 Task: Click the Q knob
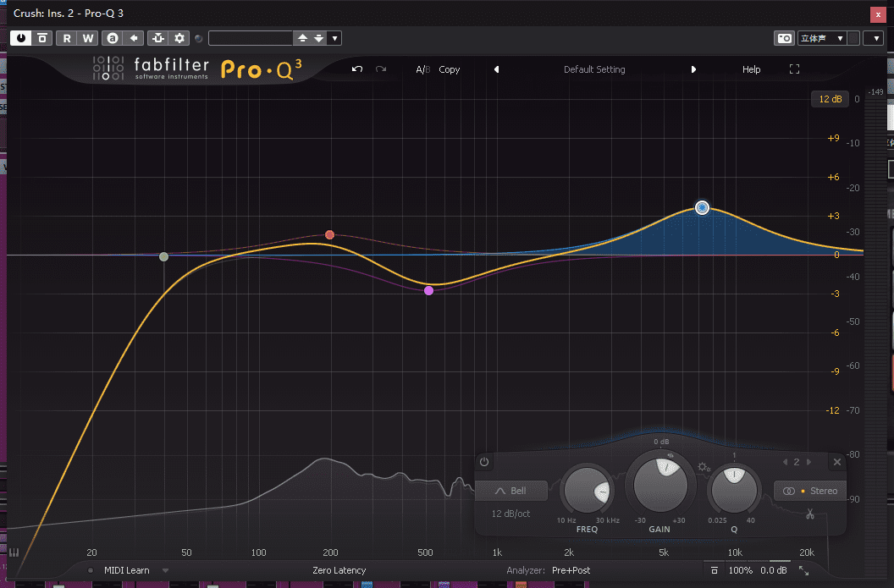coord(734,491)
